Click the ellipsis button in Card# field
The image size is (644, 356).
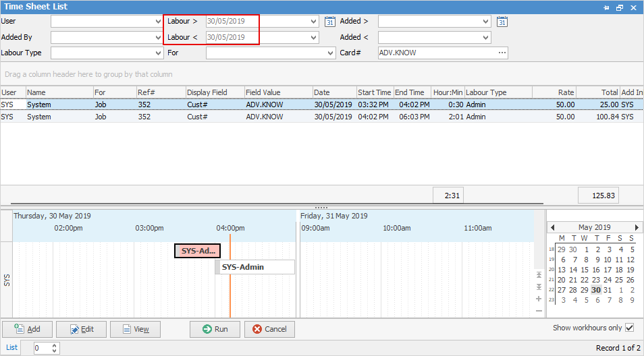tap(502, 53)
